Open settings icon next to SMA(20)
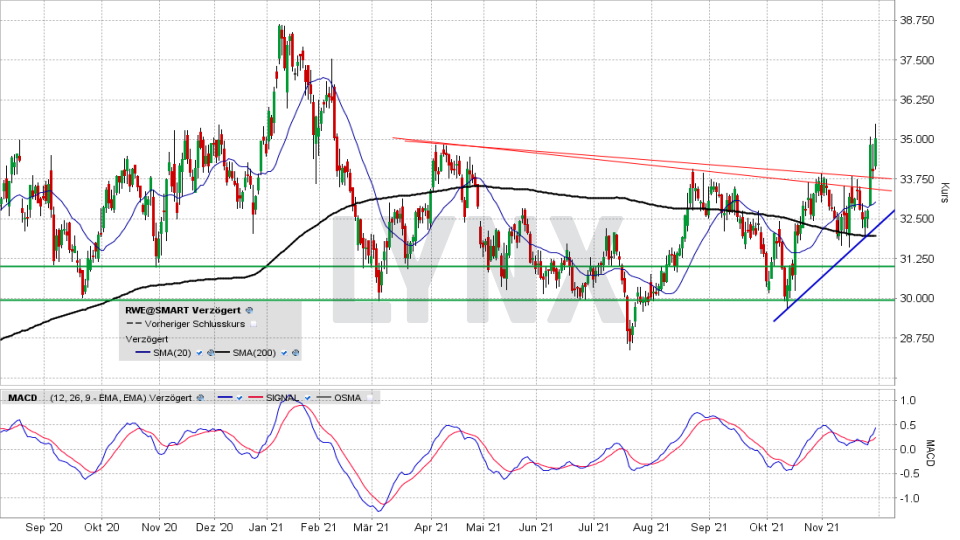Screen dimensions: 960x540 coord(211,353)
